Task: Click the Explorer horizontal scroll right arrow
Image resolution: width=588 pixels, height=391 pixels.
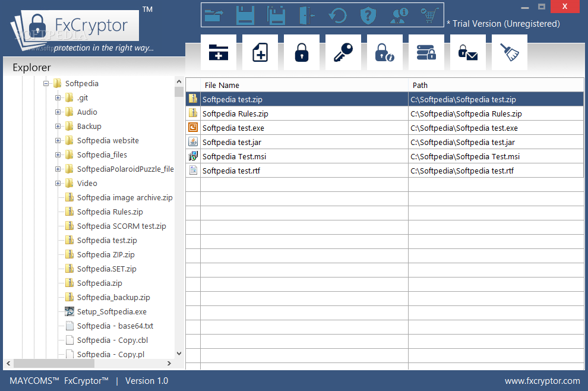Action: point(169,363)
